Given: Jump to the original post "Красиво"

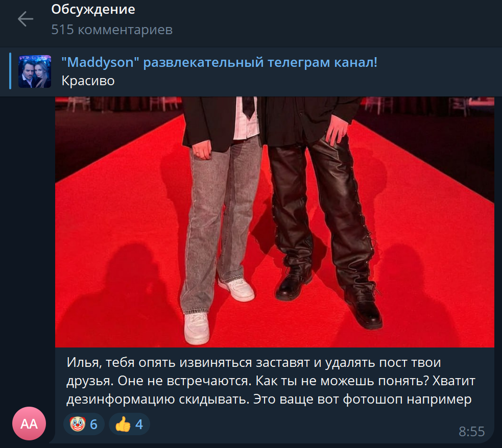Looking at the screenshot, I should (88, 81).
